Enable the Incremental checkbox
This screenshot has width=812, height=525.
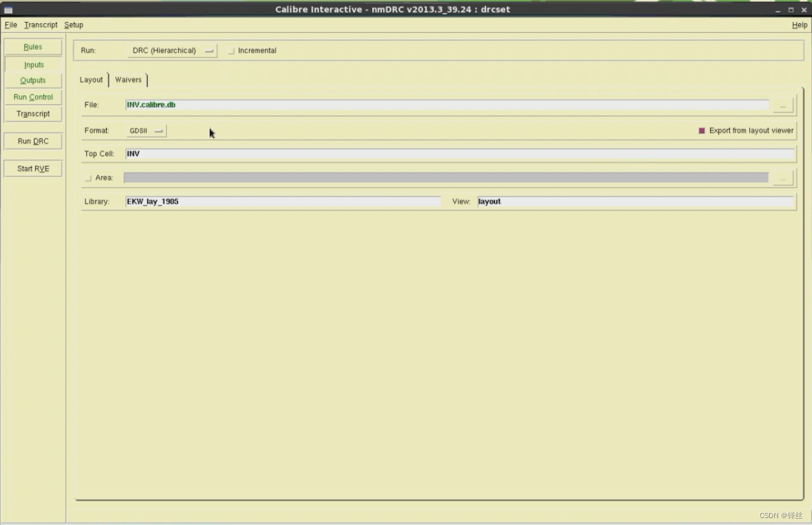tap(231, 51)
